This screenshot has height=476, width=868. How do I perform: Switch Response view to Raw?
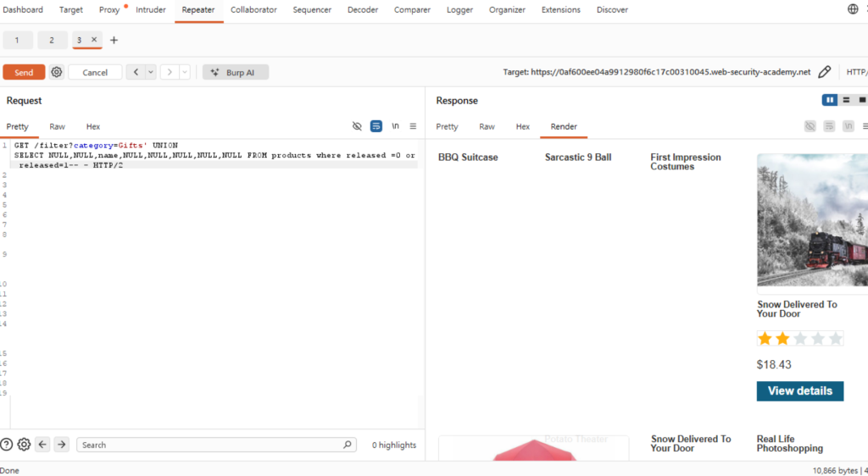pyautogui.click(x=487, y=126)
